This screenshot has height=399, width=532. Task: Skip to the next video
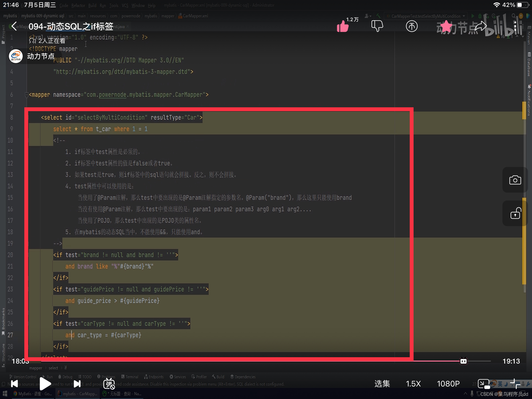(x=77, y=384)
